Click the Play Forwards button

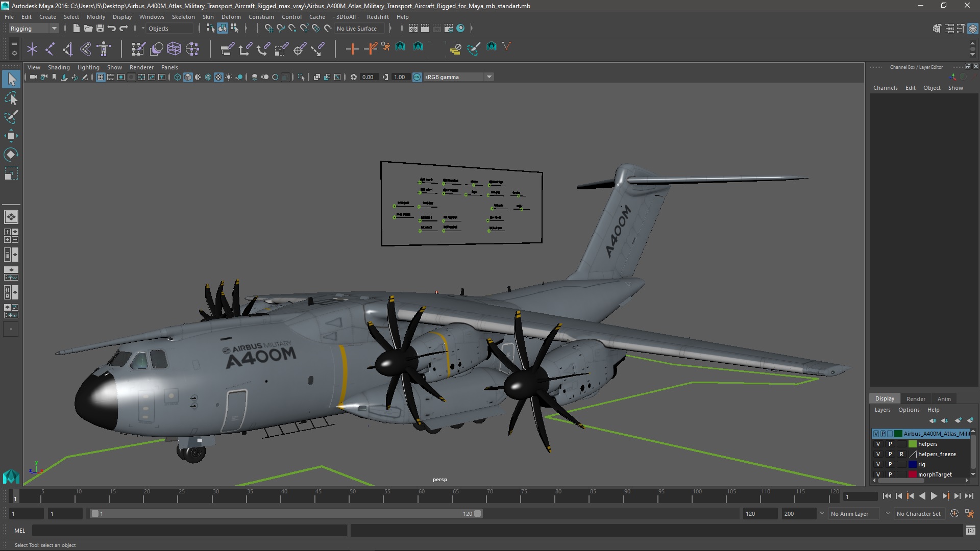coord(934,496)
